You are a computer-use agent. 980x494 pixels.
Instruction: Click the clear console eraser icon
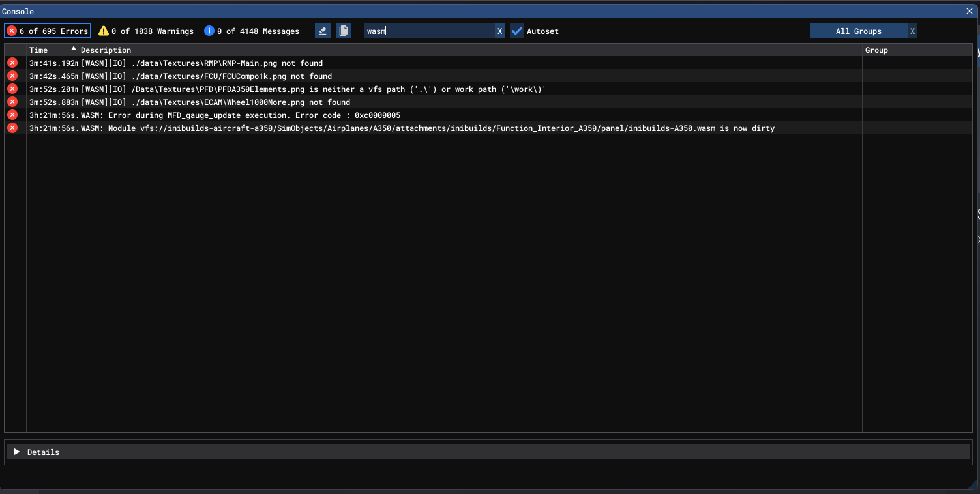pos(323,31)
